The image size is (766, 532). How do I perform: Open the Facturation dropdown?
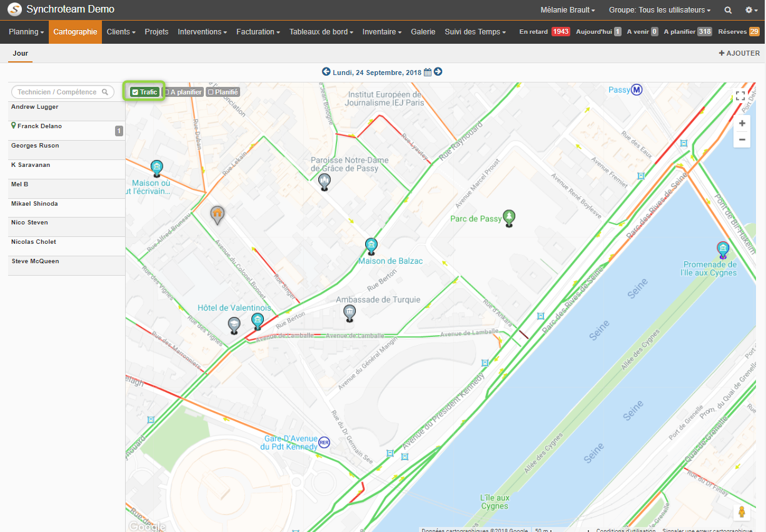[258, 32]
